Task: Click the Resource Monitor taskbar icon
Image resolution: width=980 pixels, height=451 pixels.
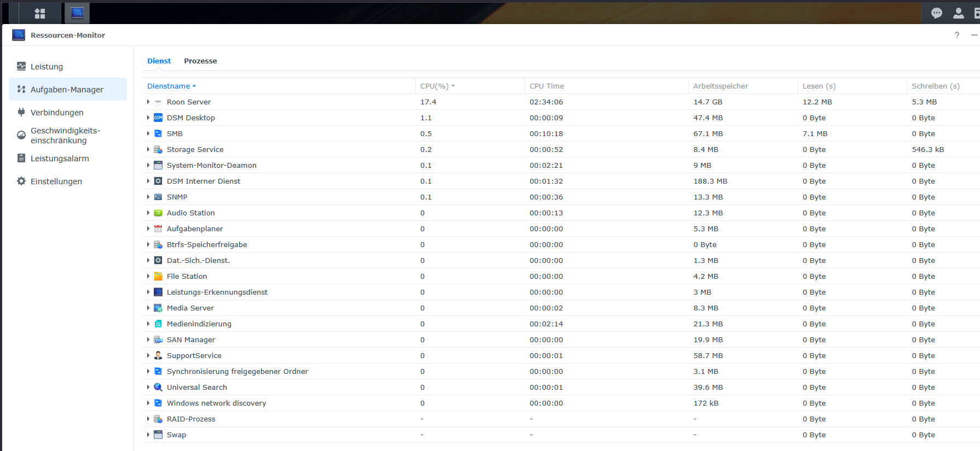Action: pyautogui.click(x=77, y=13)
